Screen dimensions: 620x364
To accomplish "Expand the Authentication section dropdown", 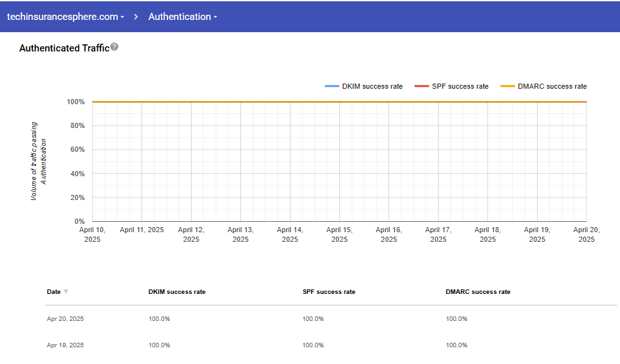I will [182, 17].
